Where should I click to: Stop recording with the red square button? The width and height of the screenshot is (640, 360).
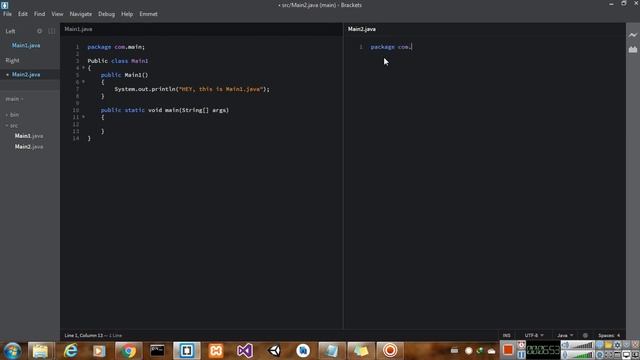508,350
